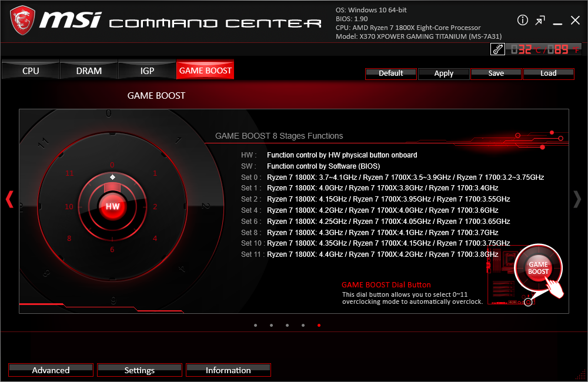Screen dimensions: 588x382
Task: Click the compact-mode arrow icon beside info
Action: (540, 20)
